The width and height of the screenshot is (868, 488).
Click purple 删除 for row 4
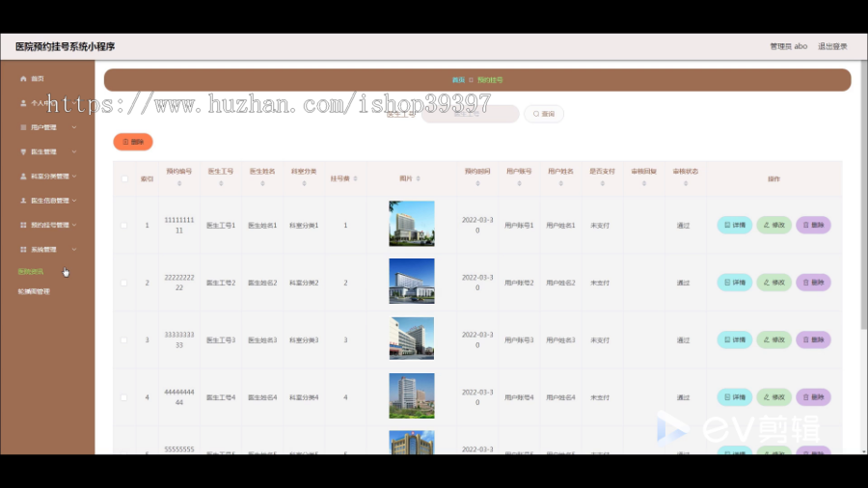point(813,397)
